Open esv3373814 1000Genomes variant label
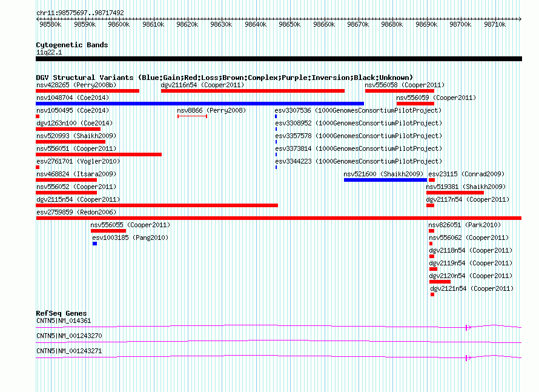The width and height of the screenshot is (539, 392). coord(359,148)
